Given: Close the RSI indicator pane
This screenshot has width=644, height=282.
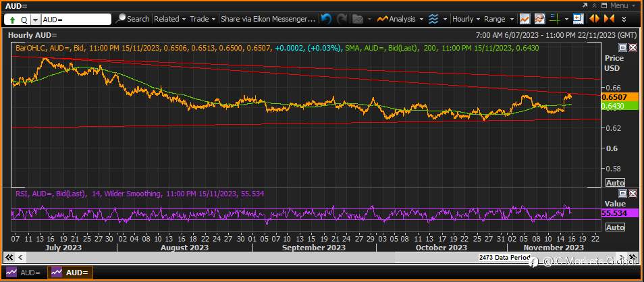Looking at the screenshot, I should tap(632, 194).
